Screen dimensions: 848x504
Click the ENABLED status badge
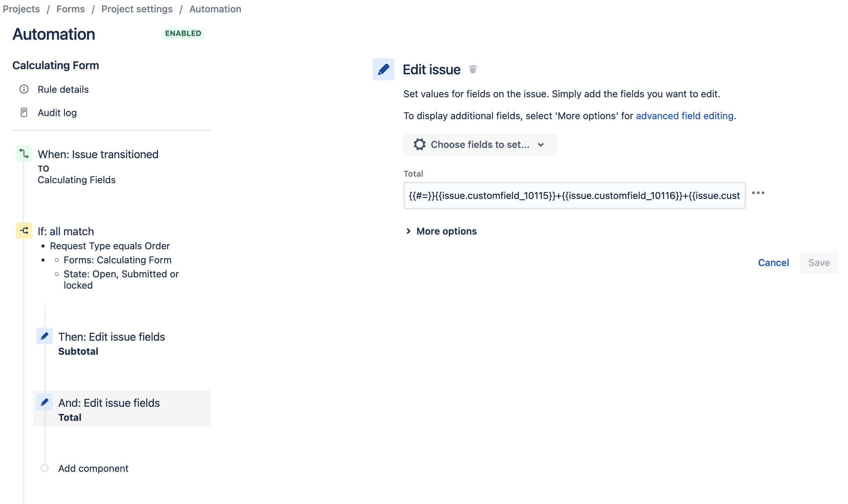(x=183, y=33)
